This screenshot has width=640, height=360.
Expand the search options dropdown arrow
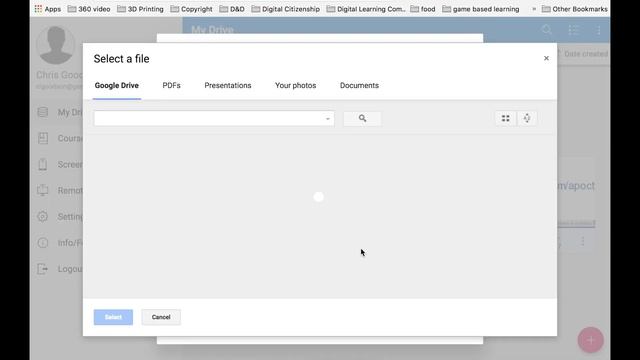tap(328, 119)
